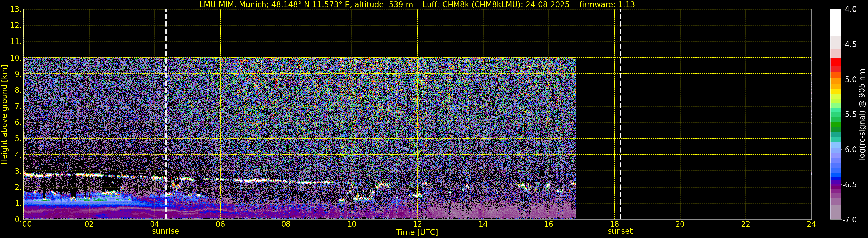Click the x-axis tick label '16'
The height and width of the screenshot is (238, 868).
point(549,224)
